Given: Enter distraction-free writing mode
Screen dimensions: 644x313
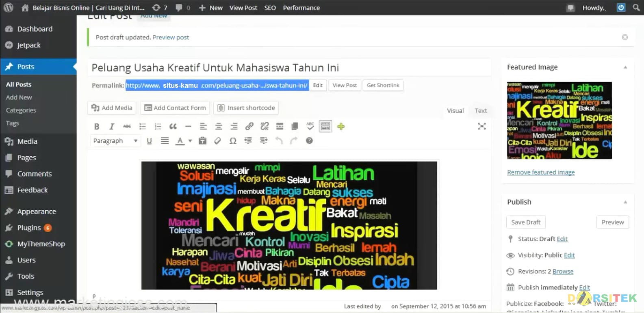Looking at the screenshot, I should tap(482, 126).
